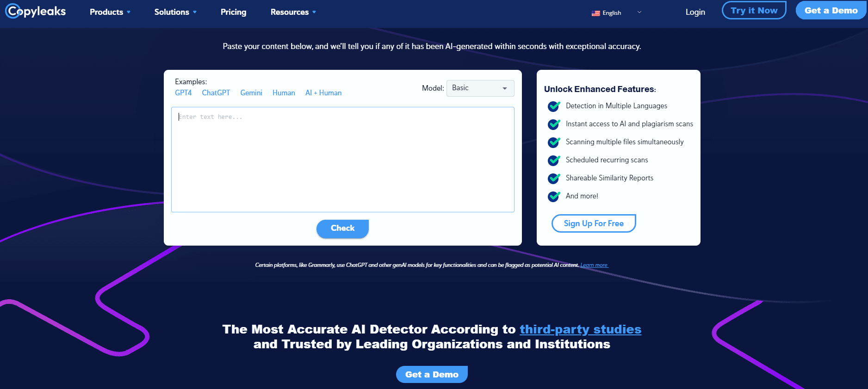Select the AI + Human example

point(323,93)
